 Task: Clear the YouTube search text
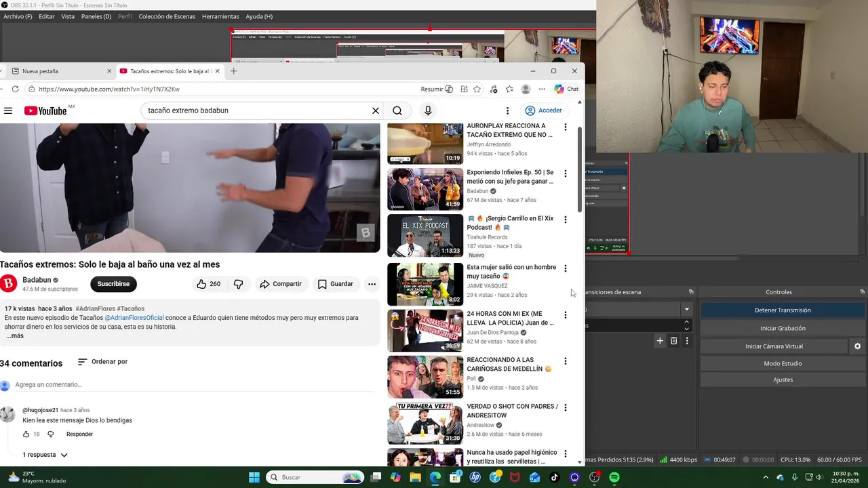coord(375,110)
